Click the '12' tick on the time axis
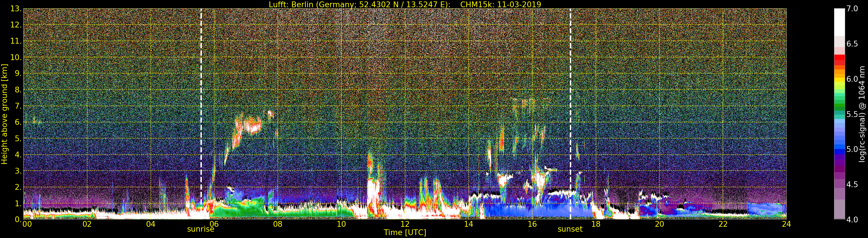 pos(405,224)
